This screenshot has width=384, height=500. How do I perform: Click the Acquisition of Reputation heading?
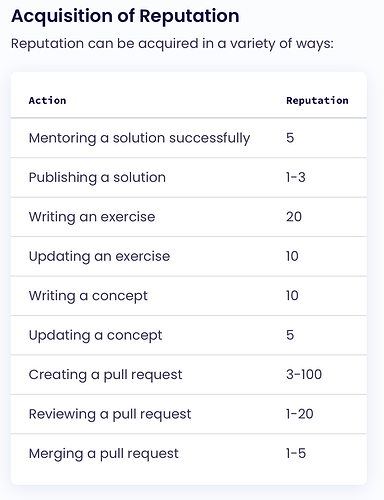(125, 16)
